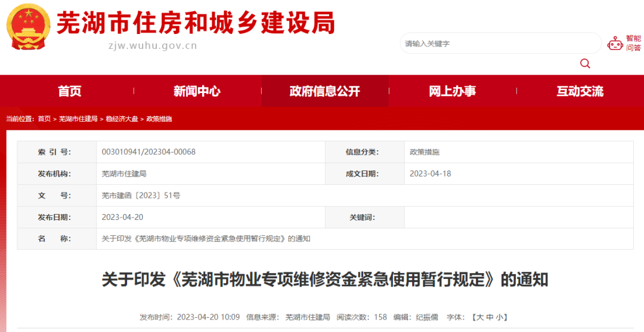Click the index number 003010941/202304-00068
Screen dimensions: 644x332
coord(148,152)
